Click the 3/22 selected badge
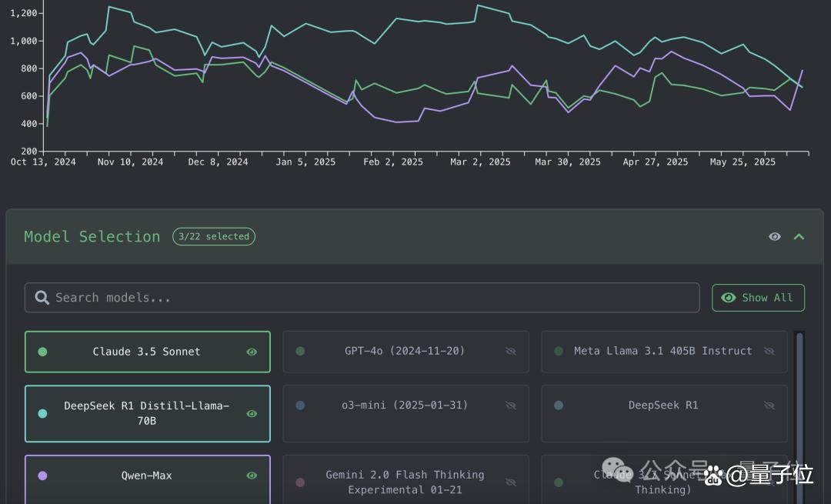 pyautogui.click(x=214, y=236)
